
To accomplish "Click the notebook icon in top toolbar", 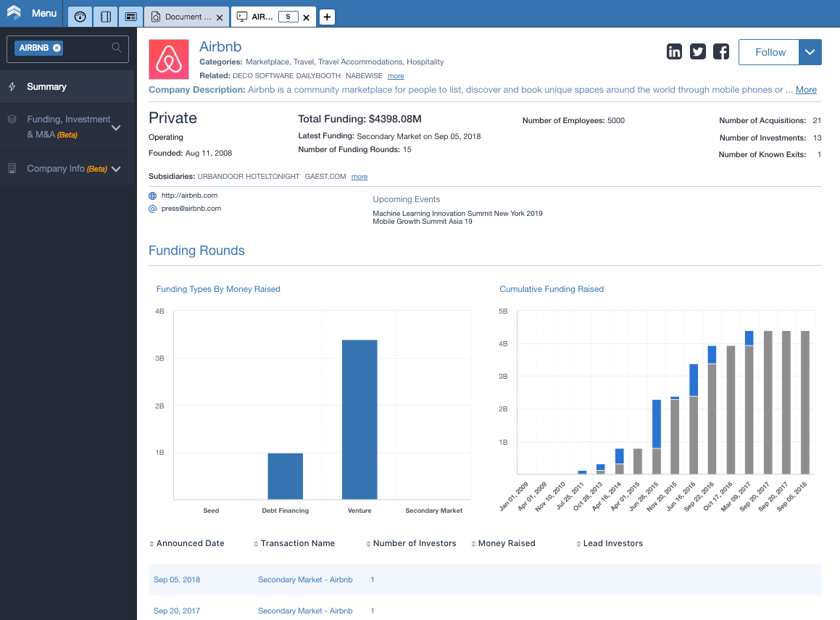I will click(x=106, y=17).
